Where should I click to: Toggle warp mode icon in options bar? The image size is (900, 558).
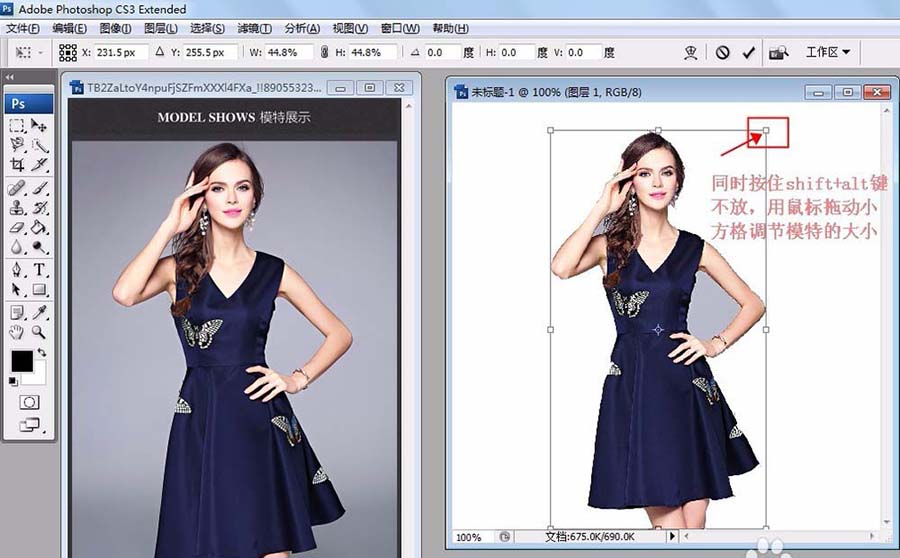click(x=690, y=52)
